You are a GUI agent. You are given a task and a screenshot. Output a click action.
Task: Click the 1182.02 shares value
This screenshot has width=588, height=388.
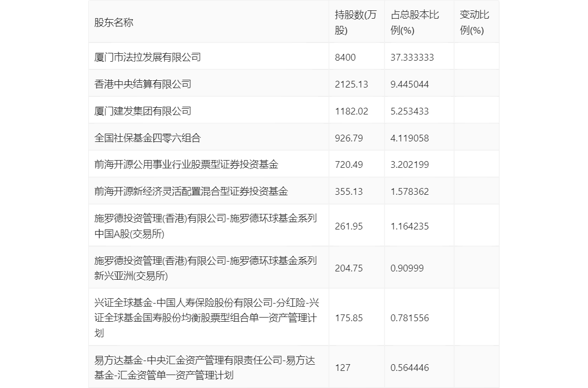pos(352,111)
